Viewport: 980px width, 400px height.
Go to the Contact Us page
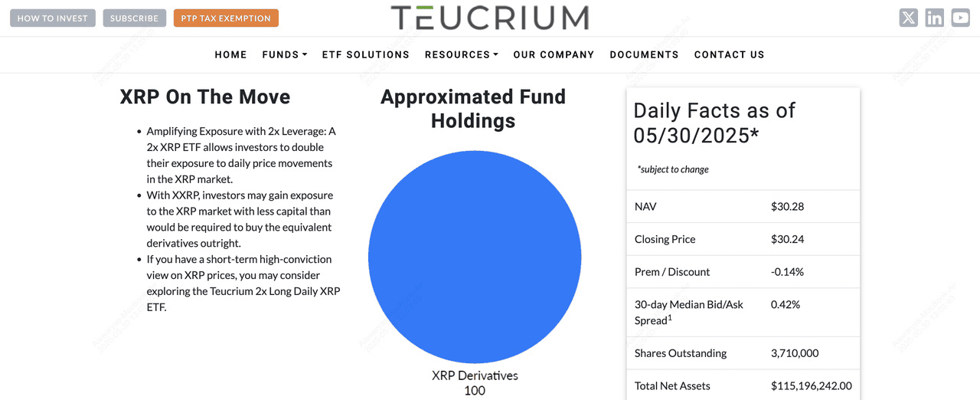[729, 54]
